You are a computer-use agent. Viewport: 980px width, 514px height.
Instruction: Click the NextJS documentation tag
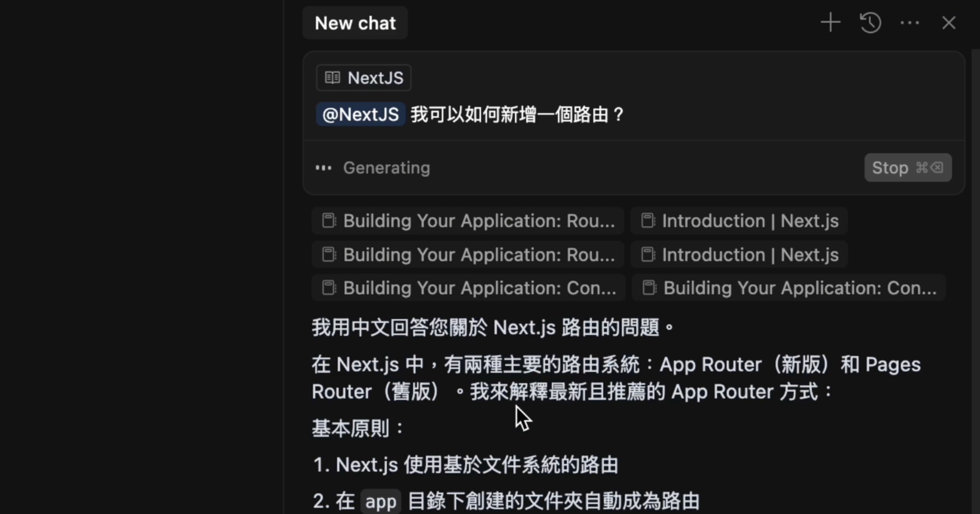coord(363,77)
